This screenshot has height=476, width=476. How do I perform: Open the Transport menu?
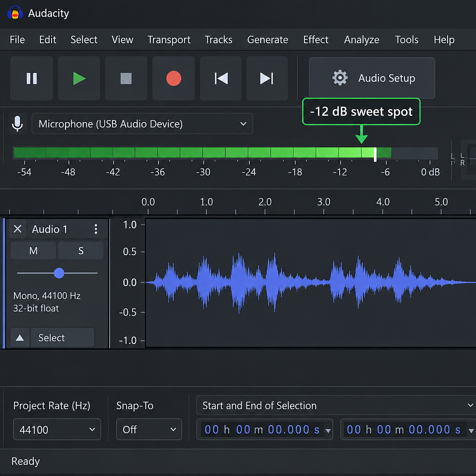169,40
